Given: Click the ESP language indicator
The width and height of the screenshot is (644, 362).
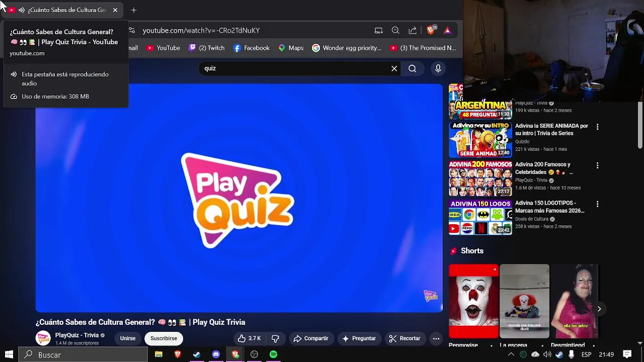Looking at the screenshot, I should 586,354.
